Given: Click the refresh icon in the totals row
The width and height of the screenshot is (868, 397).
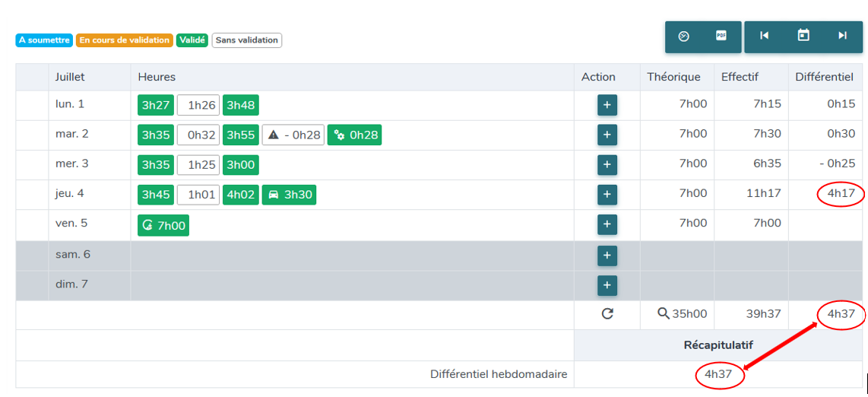Looking at the screenshot, I should pyautogui.click(x=607, y=315).
